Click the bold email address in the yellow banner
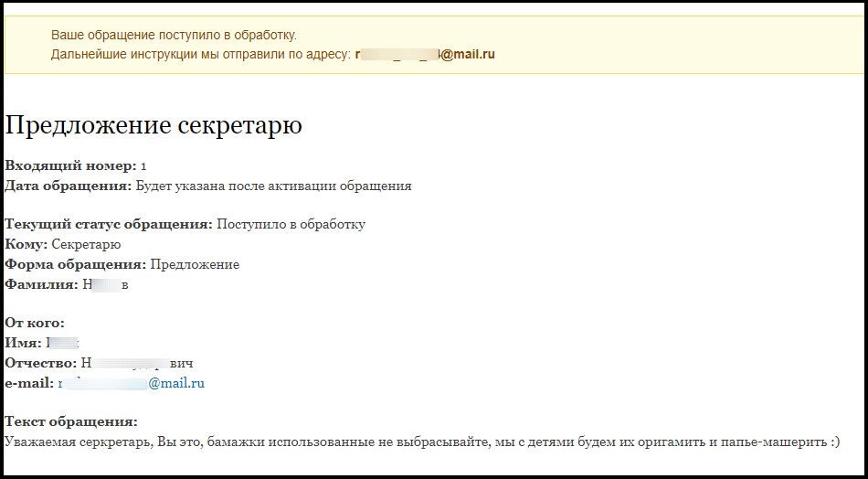Screen dimensions: 868x479 pos(425,55)
